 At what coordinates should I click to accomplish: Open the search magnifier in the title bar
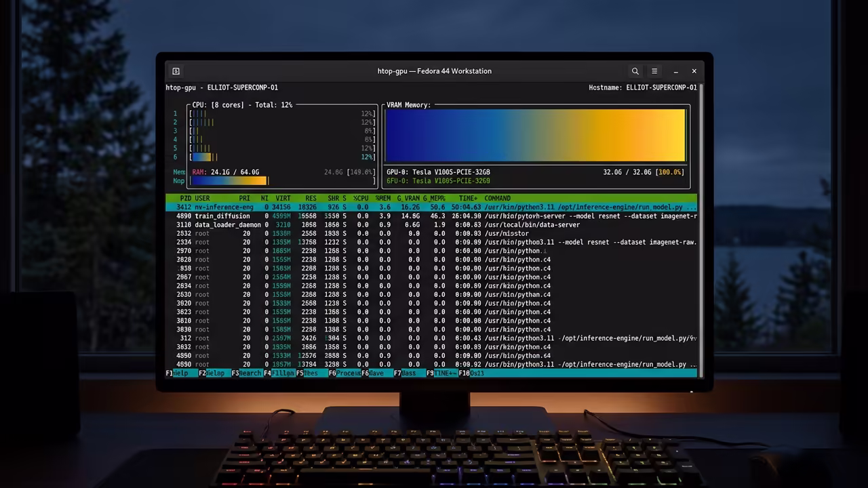click(x=635, y=71)
